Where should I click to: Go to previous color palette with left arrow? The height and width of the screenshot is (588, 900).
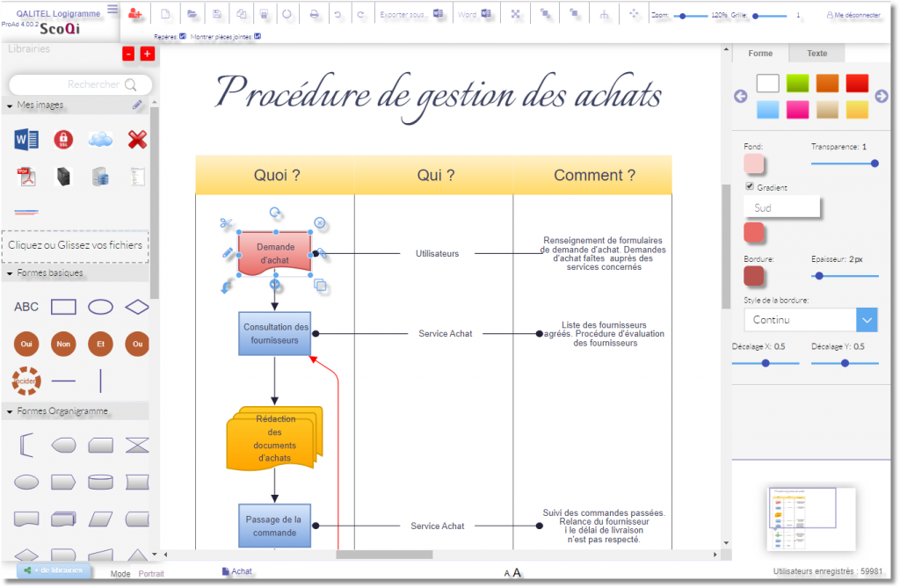click(x=740, y=96)
